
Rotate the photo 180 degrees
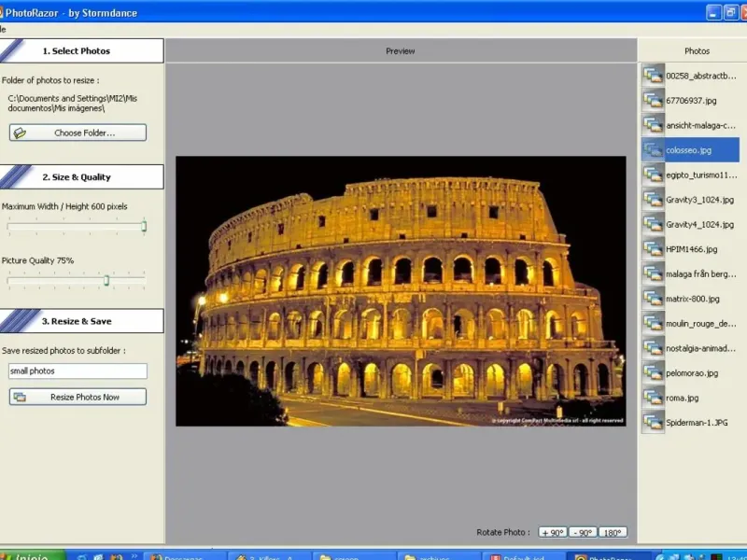coord(613,533)
